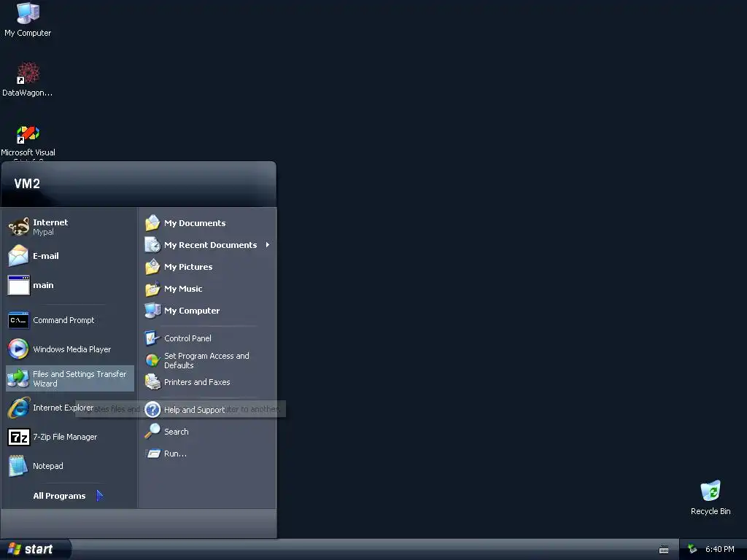Open Mypal Internet browser from Start menu
Viewport: 747px width, 560px height.
point(70,227)
